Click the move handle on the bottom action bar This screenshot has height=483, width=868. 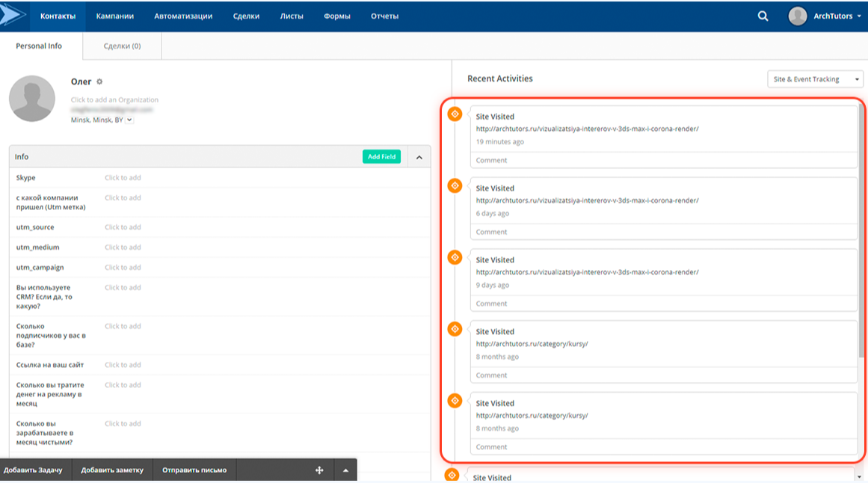pos(318,470)
